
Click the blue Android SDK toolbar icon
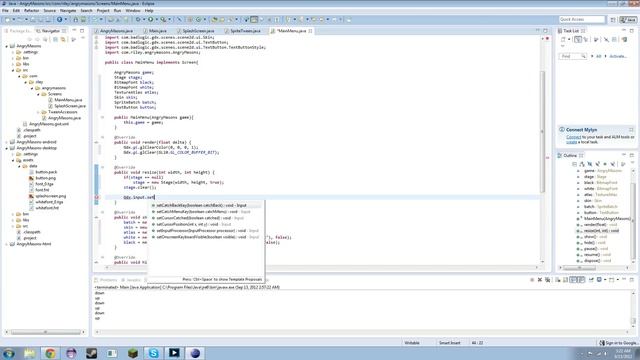pos(60,20)
